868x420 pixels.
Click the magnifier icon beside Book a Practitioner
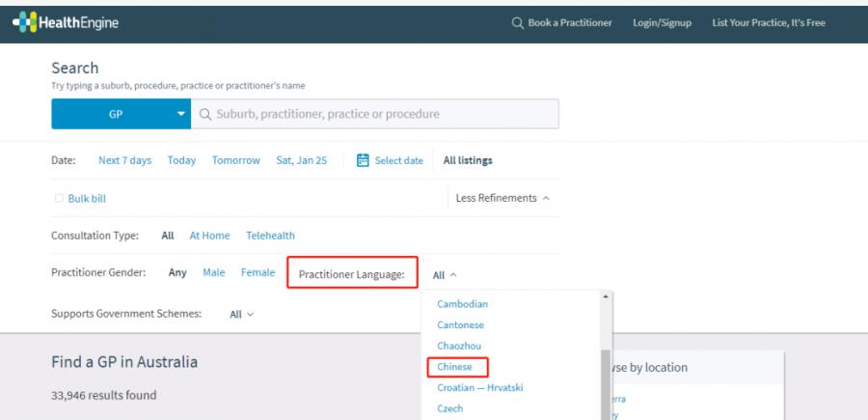[517, 23]
